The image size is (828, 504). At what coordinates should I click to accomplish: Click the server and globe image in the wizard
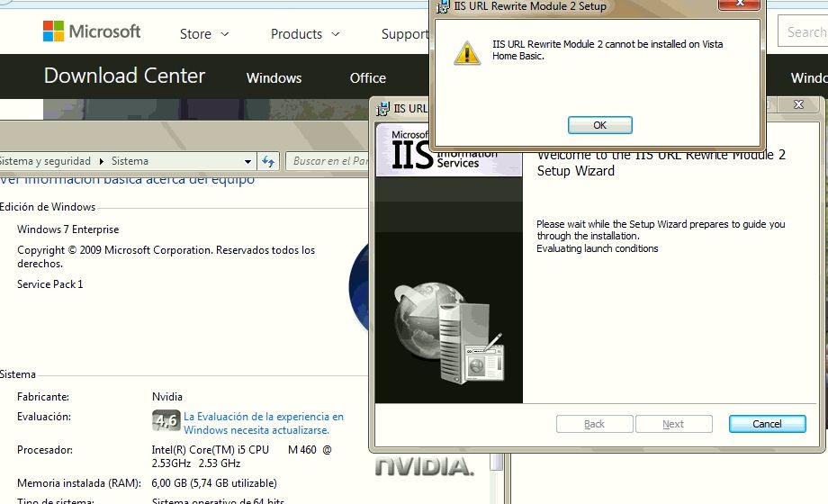(449, 332)
